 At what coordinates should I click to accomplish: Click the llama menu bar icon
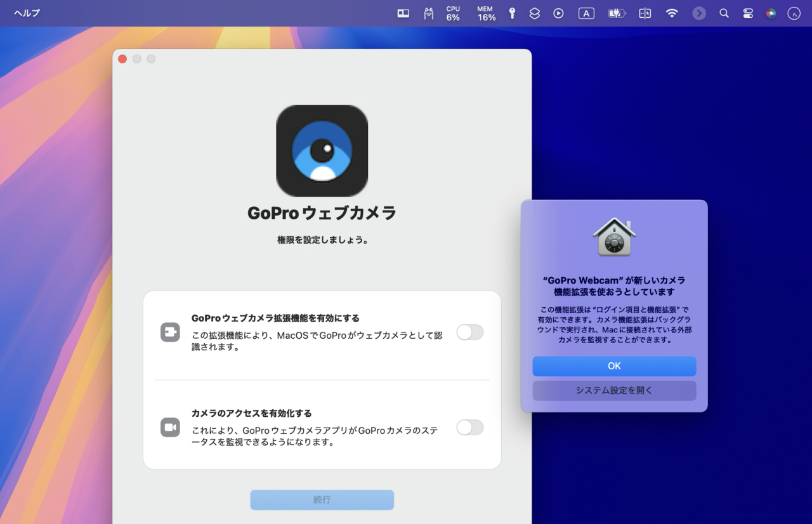429,13
